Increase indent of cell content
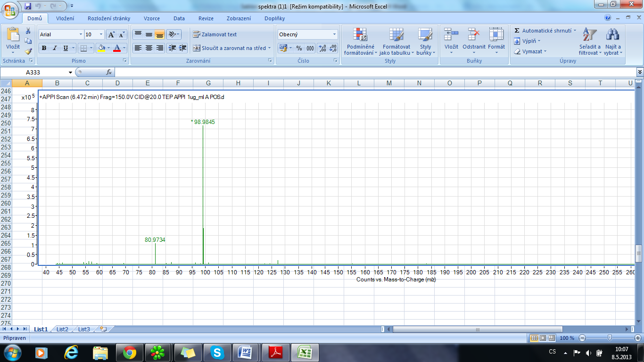Image resolution: width=644 pixels, height=362 pixels. tap(183, 48)
